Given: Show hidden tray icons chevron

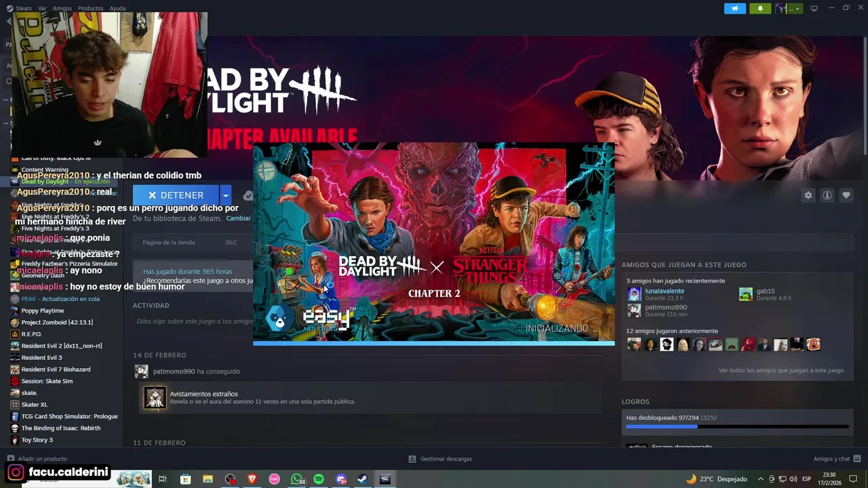Looking at the screenshot, I should (761, 479).
